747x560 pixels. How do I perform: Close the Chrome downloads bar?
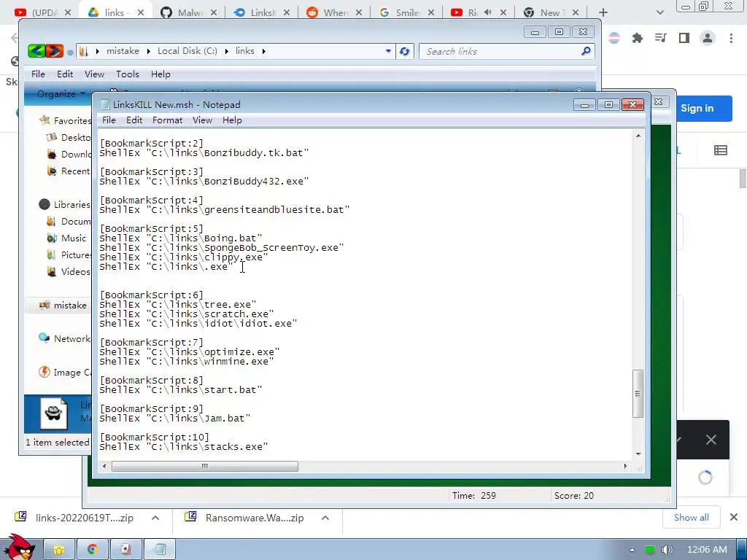tap(734, 517)
